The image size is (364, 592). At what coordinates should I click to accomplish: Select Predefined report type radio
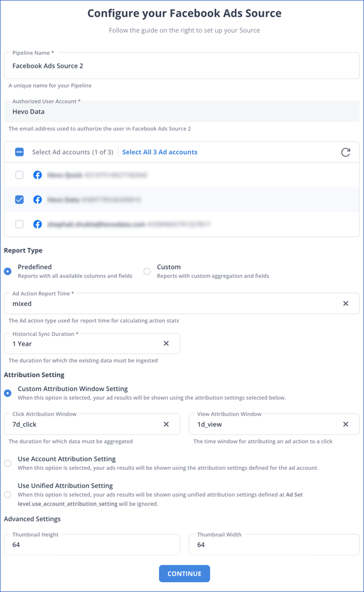[7, 271]
